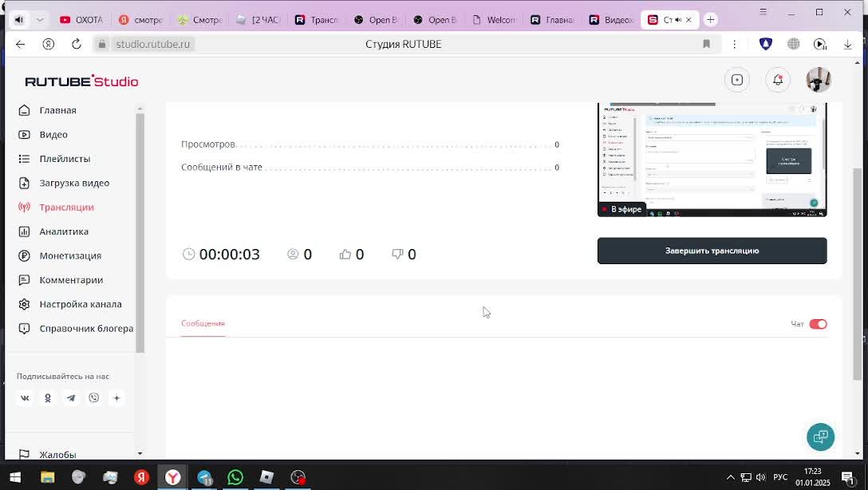Click the browser back arrow
Image resolution: width=868 pixels, height=490 pixels.
[21, 45]
